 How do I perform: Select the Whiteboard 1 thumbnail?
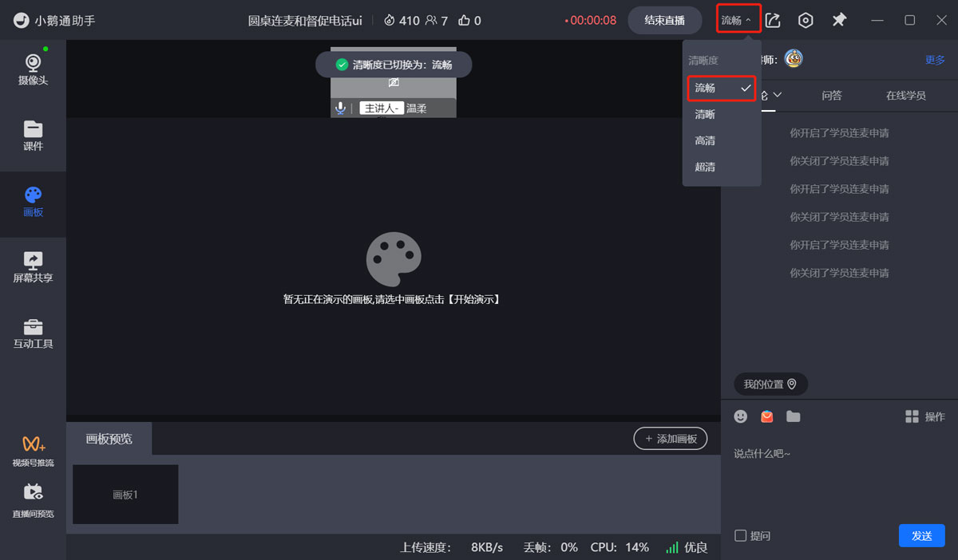(x=125, y=495)
